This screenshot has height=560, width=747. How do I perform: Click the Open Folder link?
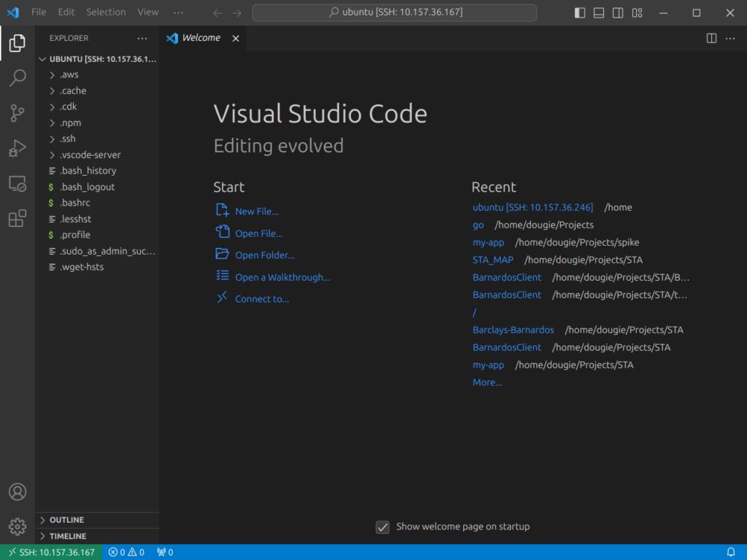(264, 254)
